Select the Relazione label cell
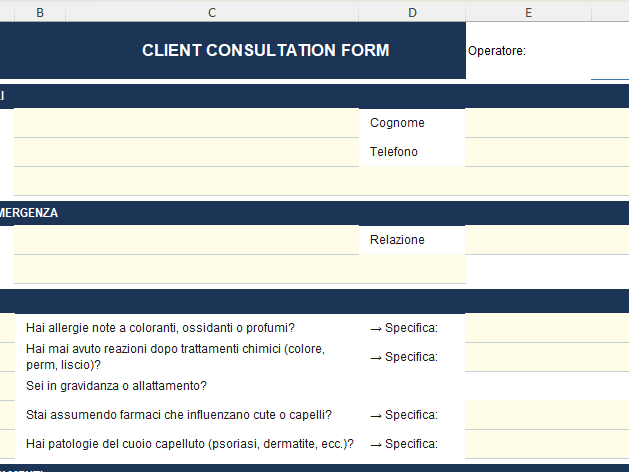The height and width of the screenshot is (472, 629). [411, 240]
